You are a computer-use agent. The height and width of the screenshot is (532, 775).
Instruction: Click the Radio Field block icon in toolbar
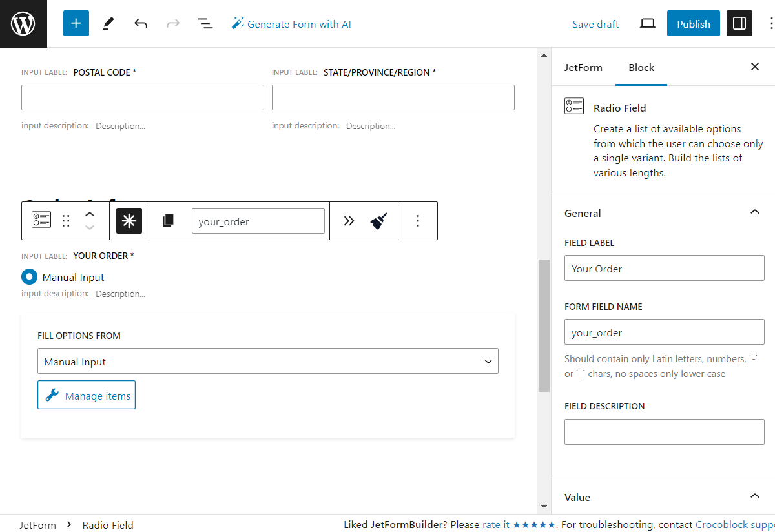pos(41,220)
